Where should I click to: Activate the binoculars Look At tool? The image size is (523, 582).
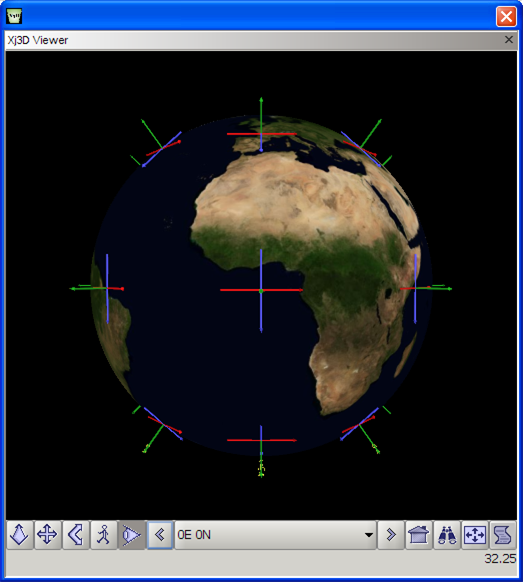click(447, 535)
